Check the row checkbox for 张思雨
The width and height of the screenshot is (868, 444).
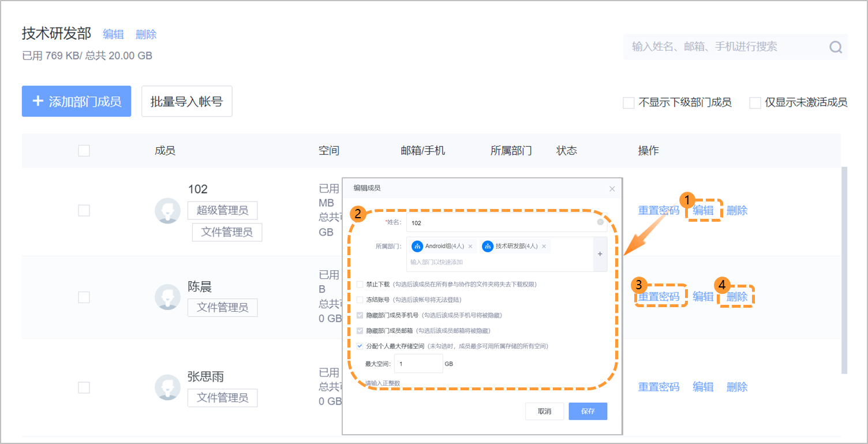pyautogui.click(x=84, y=387)
